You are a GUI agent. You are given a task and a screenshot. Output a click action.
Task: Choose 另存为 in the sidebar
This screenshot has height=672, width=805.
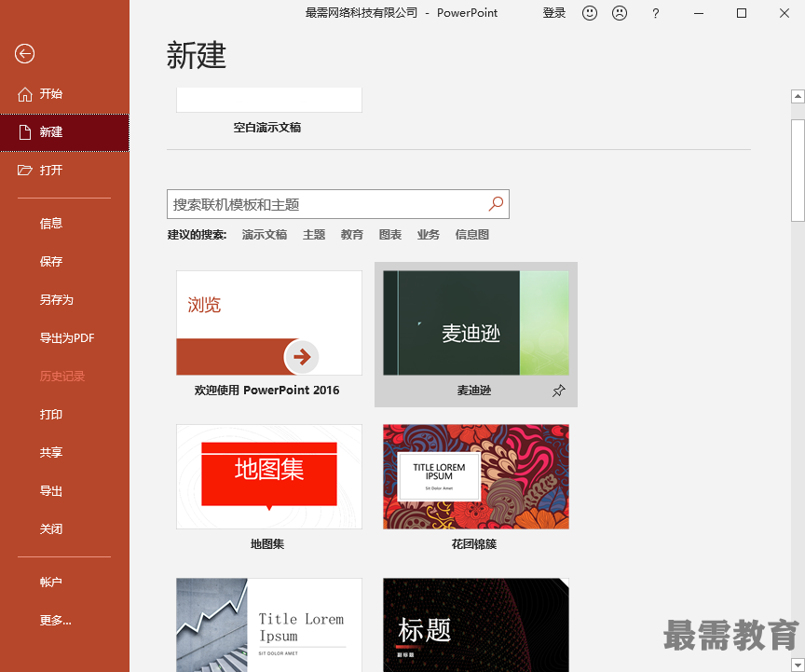tap(57, 299)
